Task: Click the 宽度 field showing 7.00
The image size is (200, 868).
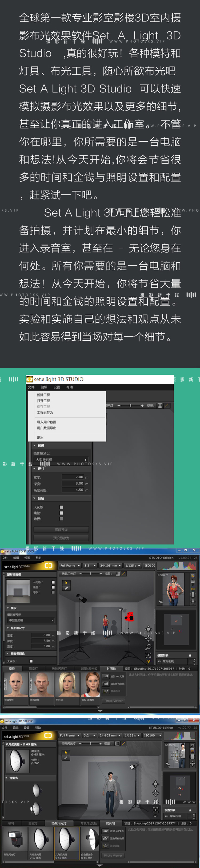Action: [x=73, y=477]
